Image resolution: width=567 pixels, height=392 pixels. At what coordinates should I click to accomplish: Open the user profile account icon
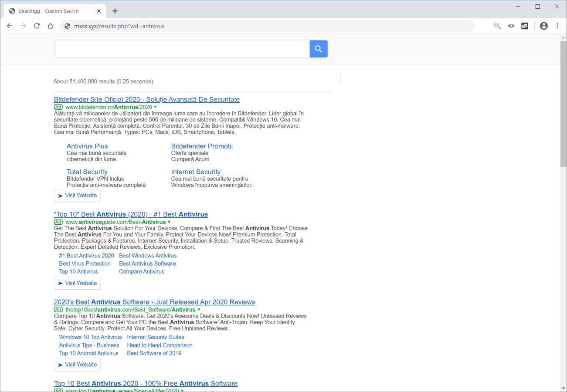point(543,26)
